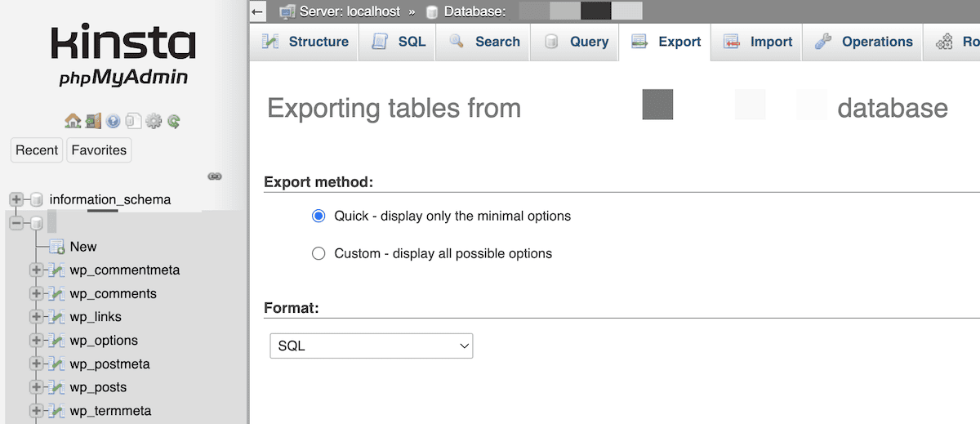Click the link chain icon in sidebar
Viewport: 980px width, 424px height.
pyautogui.click(x=215, y=176)
